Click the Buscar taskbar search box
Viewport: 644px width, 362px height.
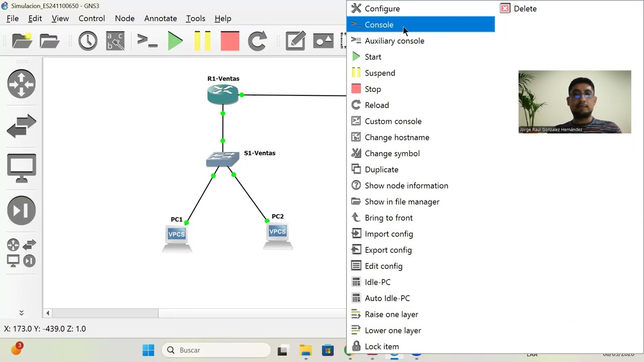point(216,350)
